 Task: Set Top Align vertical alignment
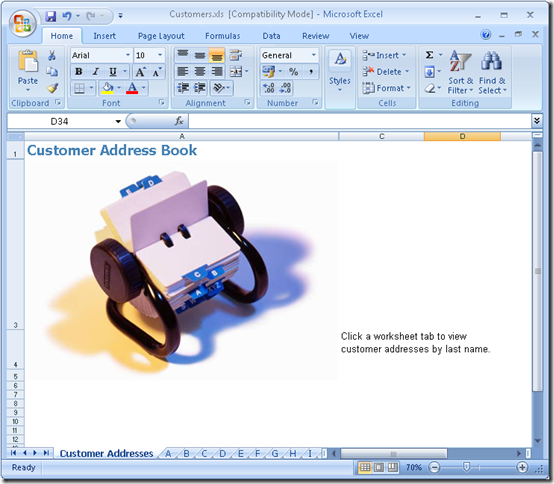pos(183,55)
